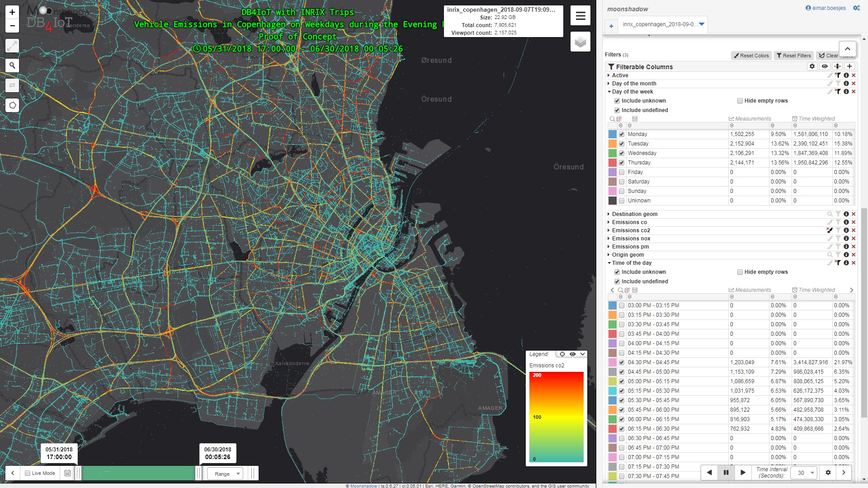The image size is (868, 488).
Task: Remove the Day of the week column
Action: coord(854,92)
